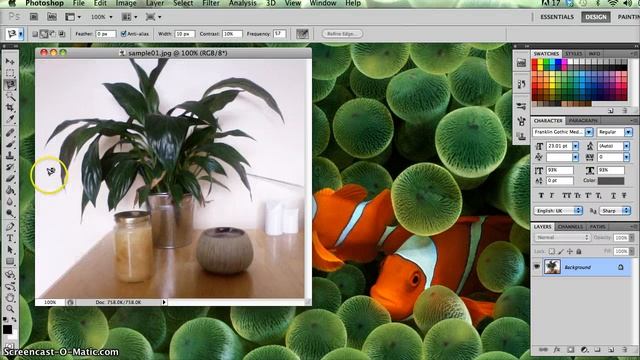640x360 pixels.
Task: Toggle the Anti-alias checkbox
Action: [x=123, y=34]
